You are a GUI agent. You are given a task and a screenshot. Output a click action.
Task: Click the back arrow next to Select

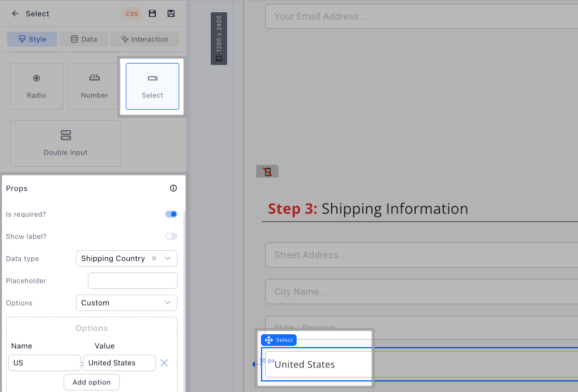pos(15,13)
